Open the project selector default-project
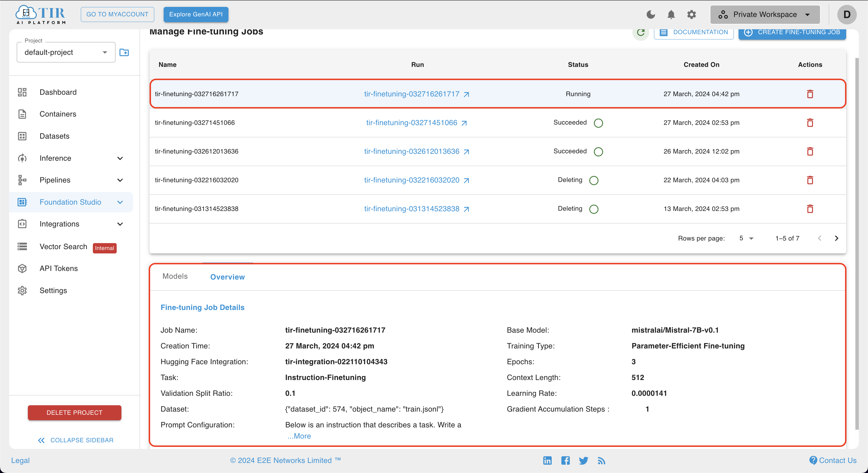The height and width of the screenshot is (473, 868). [x=66, y=52]
